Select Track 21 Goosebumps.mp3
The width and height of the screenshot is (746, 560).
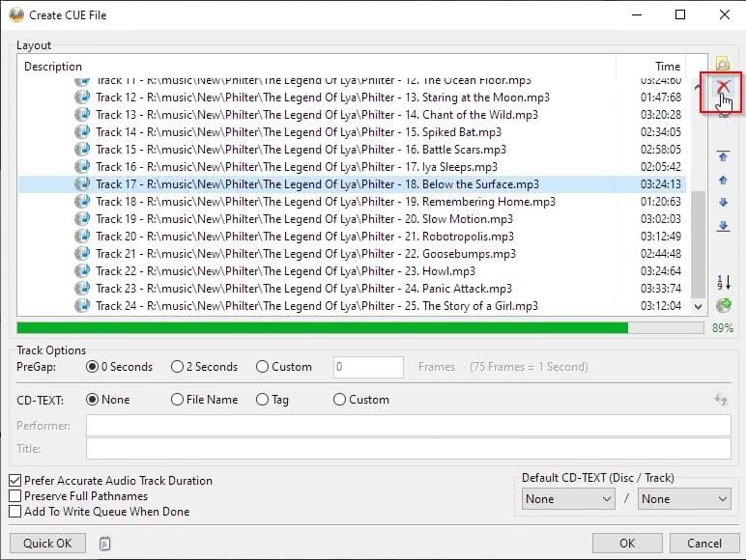352,253
